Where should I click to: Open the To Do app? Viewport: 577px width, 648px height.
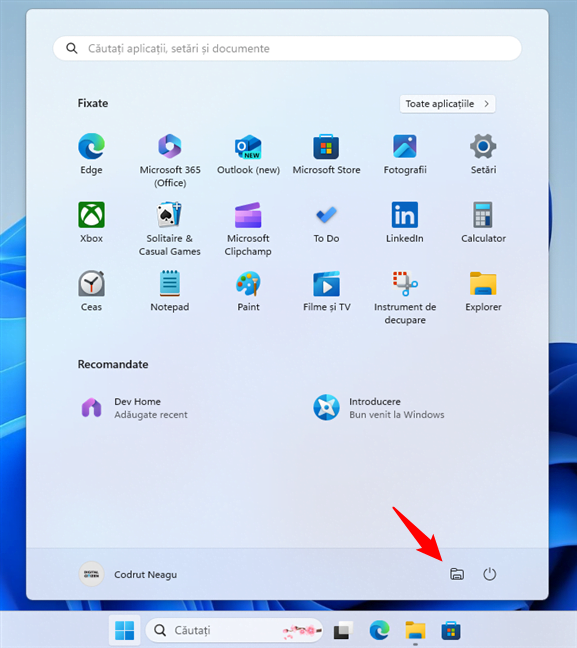327,223
